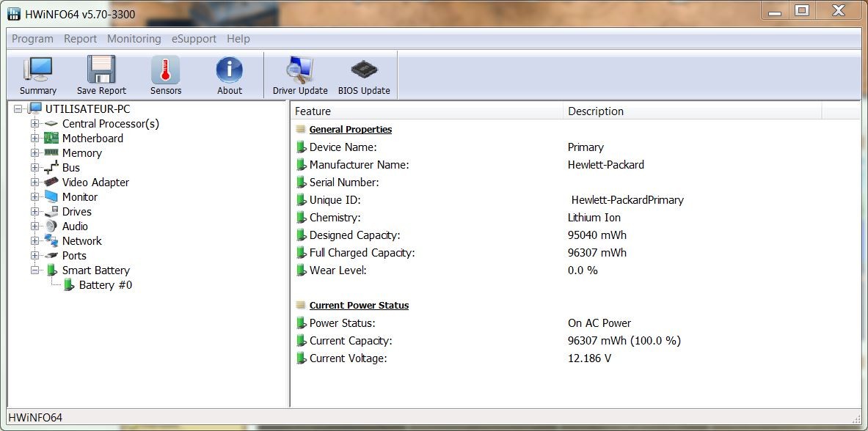Click the Current Power Status heading
Image resolution: width=868 pixels, height=431 pixels.
tap(359, 306)
